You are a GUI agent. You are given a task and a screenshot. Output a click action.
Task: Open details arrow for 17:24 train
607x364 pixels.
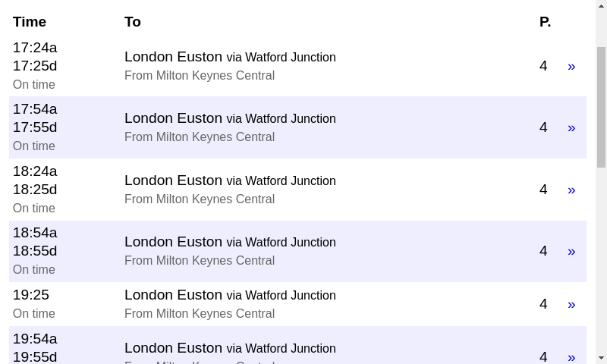pyautogui.click(x=571, y=67)
